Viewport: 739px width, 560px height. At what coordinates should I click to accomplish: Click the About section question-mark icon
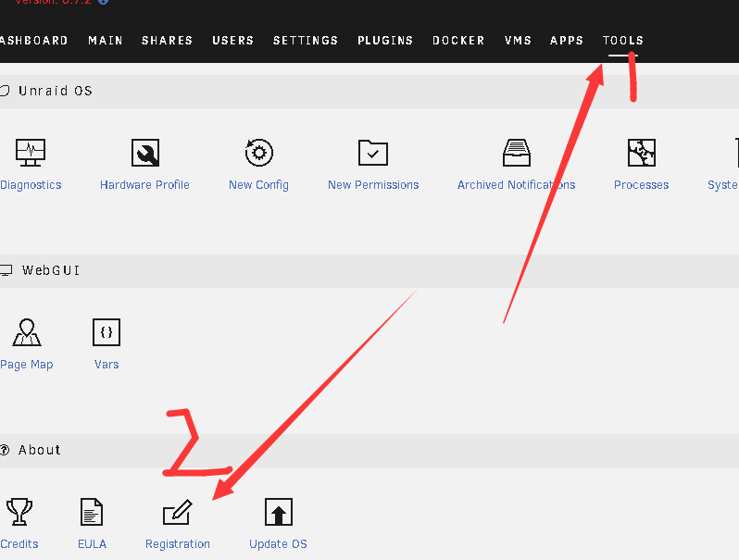(5, 450)
